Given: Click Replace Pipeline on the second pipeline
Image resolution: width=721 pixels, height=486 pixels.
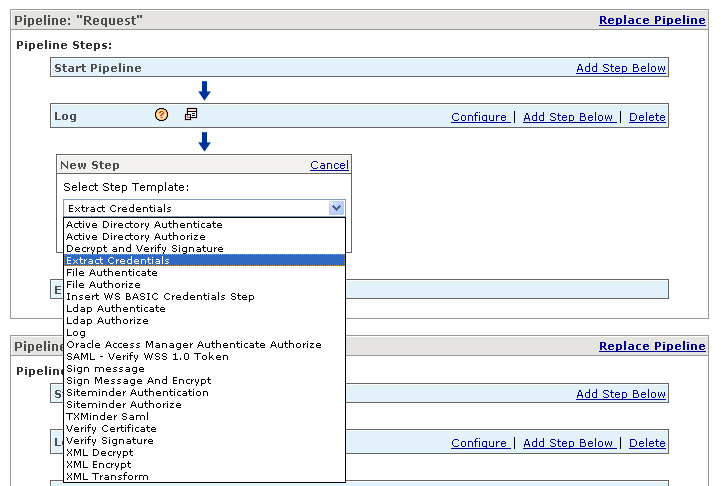Looking at the screenshot, I should (652, 346).
